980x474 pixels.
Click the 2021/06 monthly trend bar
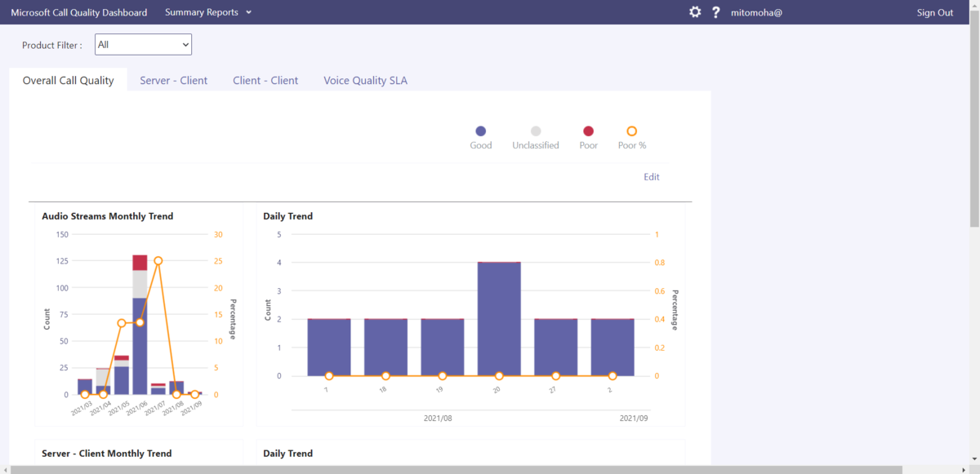140,325
